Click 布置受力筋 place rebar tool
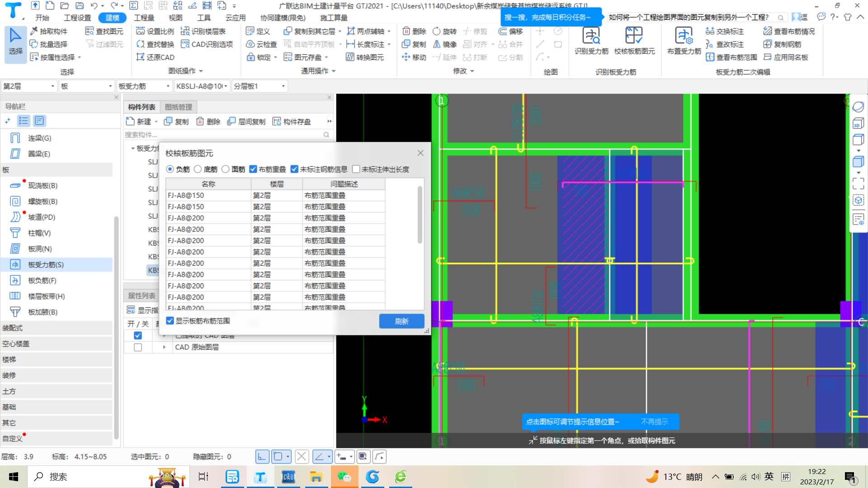The image size is (868, 488). coord(684,41)
